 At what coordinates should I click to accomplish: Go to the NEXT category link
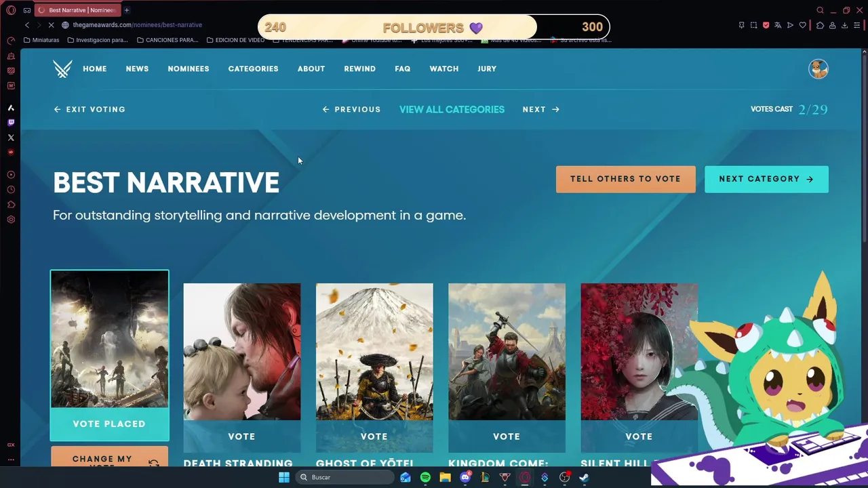coord(541,109)
